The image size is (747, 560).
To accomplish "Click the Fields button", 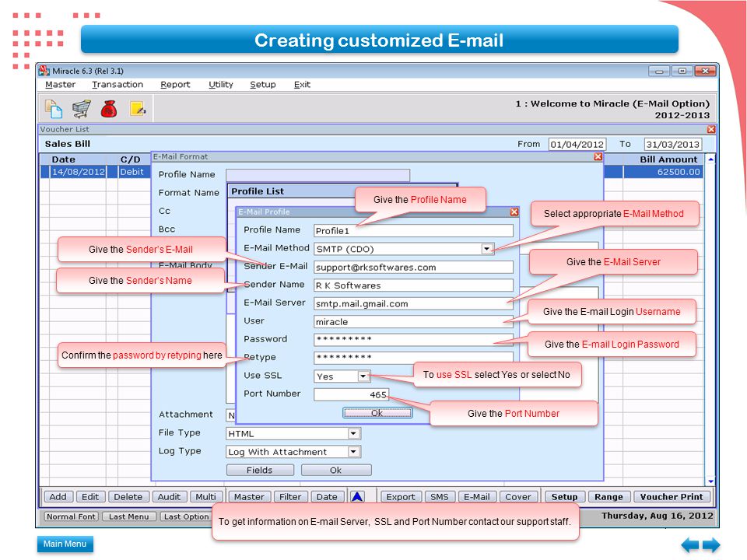I will tap(260, 470).
